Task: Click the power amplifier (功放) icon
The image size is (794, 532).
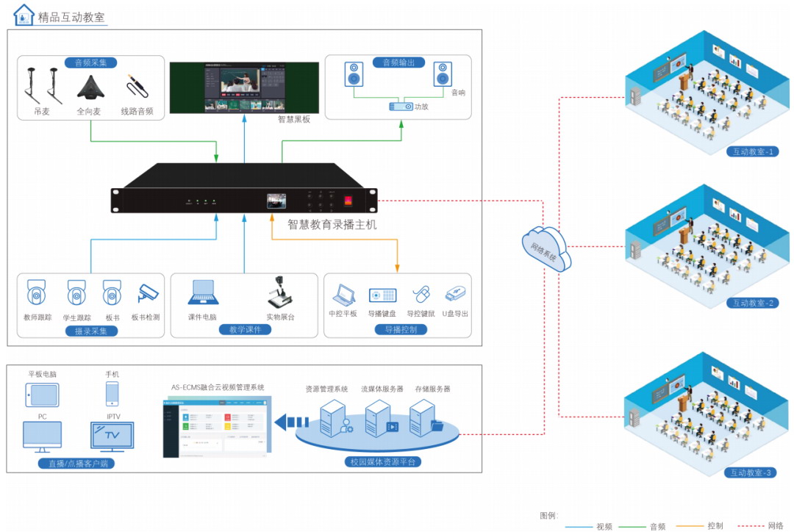Action: 401,107
